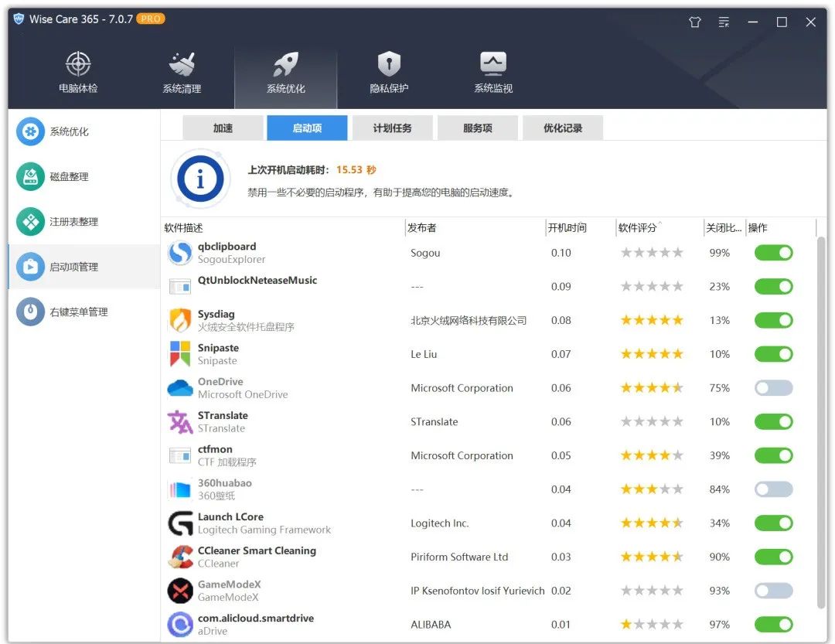The image size is (835, 644).
Task: Click the Sysdiag Huorong flame icon
Action: point(180,320)
